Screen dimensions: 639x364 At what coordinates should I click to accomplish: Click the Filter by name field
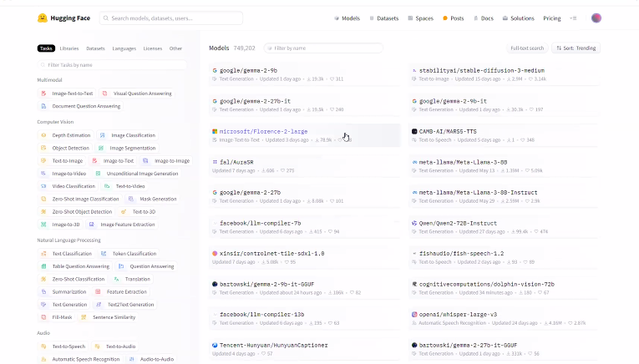point(323,48)
